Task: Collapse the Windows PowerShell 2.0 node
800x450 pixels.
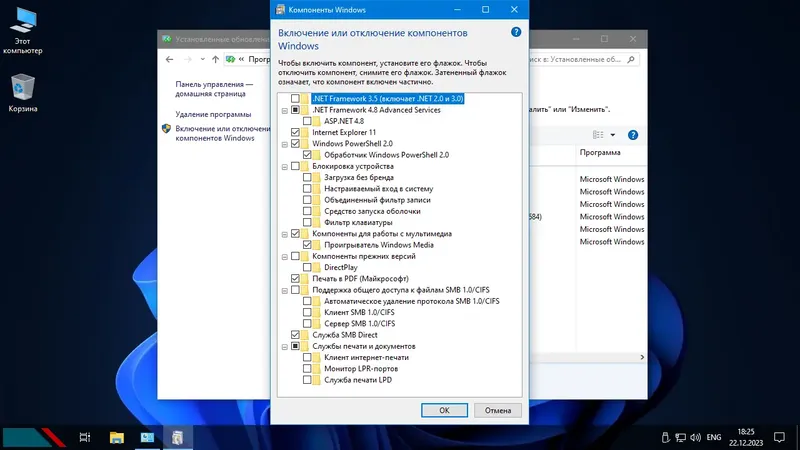Action: click(285, 144)
